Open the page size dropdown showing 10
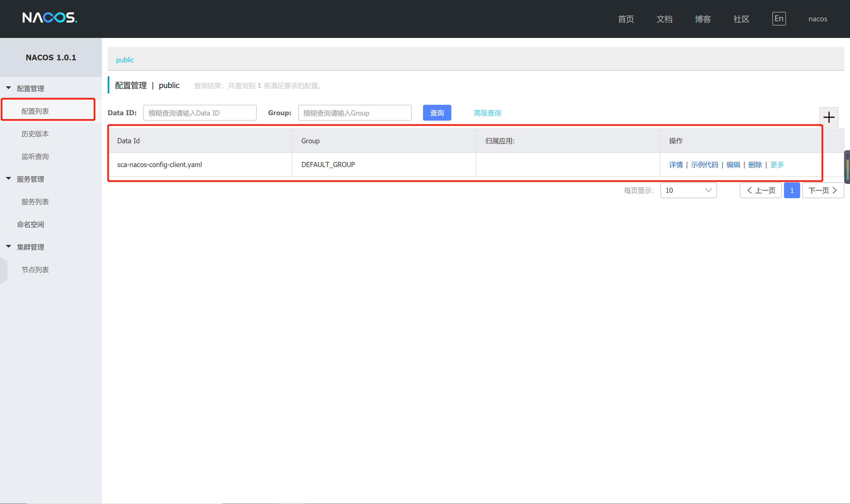 pos(688,191)
